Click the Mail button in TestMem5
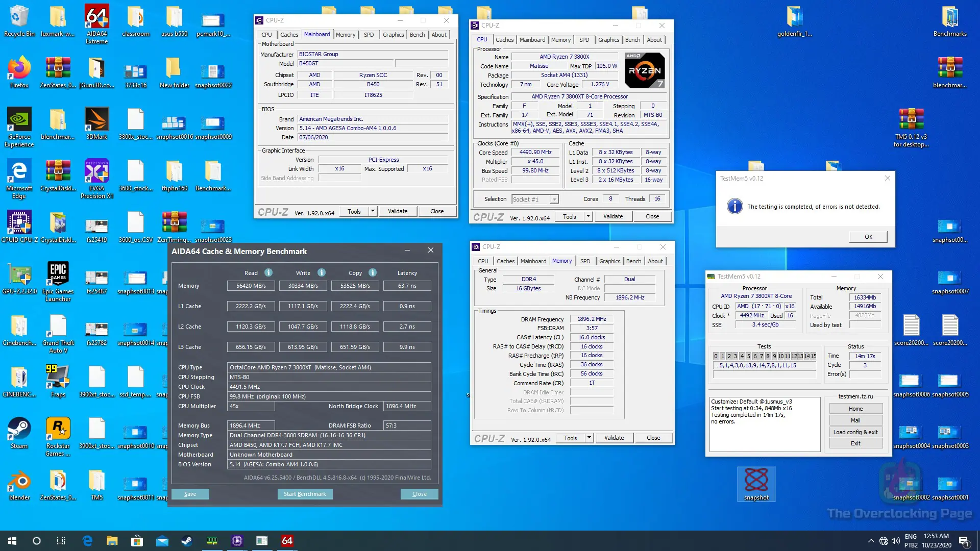The image size is (980, 551). pyautogui.click(x=855, y=420)
